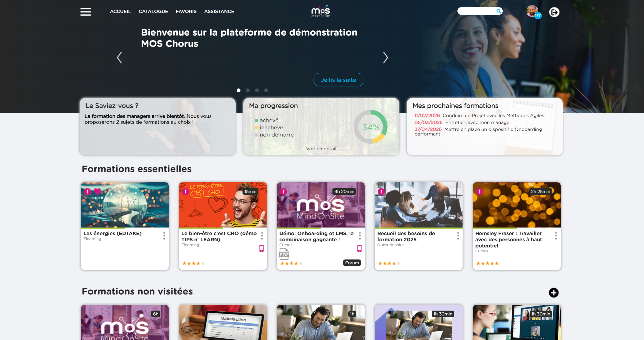Open the CATALOGUE menu item
Image resolution: width=644 pixels, height=340 pixels.
[153, 12]
